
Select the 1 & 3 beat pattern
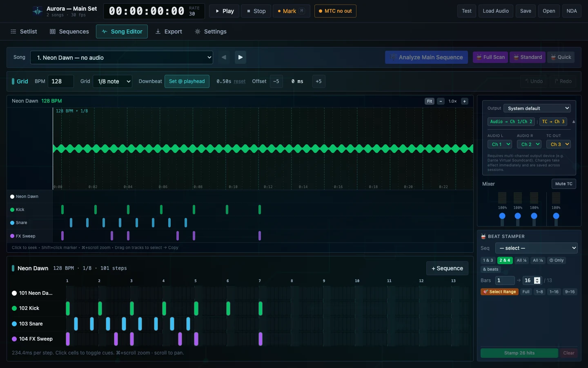(x=488, y=260)
